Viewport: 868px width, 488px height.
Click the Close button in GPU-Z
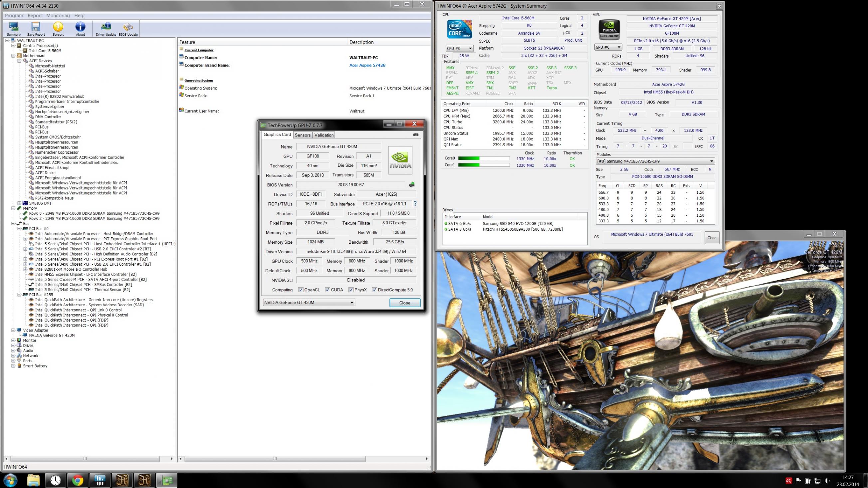[x=404, y=303]
